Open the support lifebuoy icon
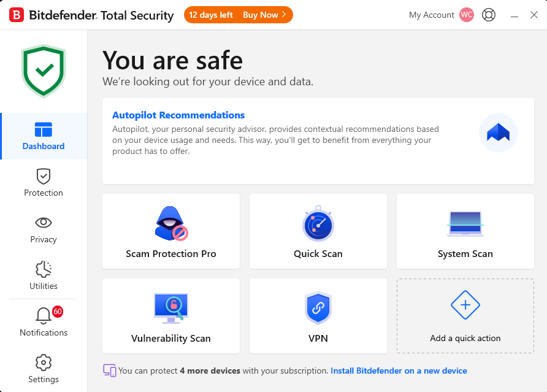Viewport: 547px width, 392px height. tap(488, 15)
